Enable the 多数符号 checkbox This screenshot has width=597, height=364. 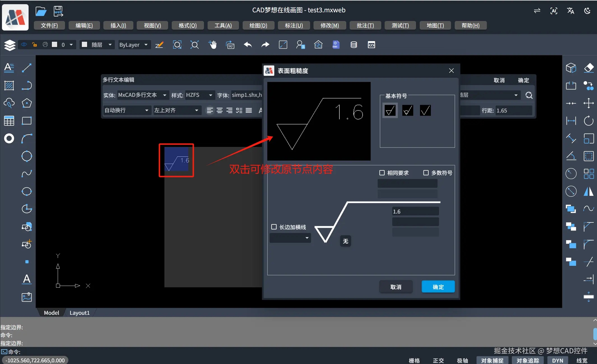[426, 173]
